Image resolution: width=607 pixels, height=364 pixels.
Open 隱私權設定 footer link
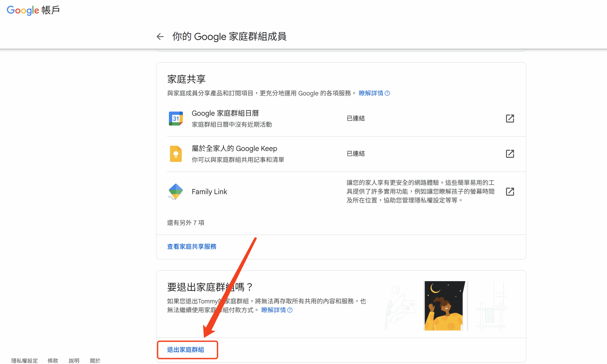(24, 360)
